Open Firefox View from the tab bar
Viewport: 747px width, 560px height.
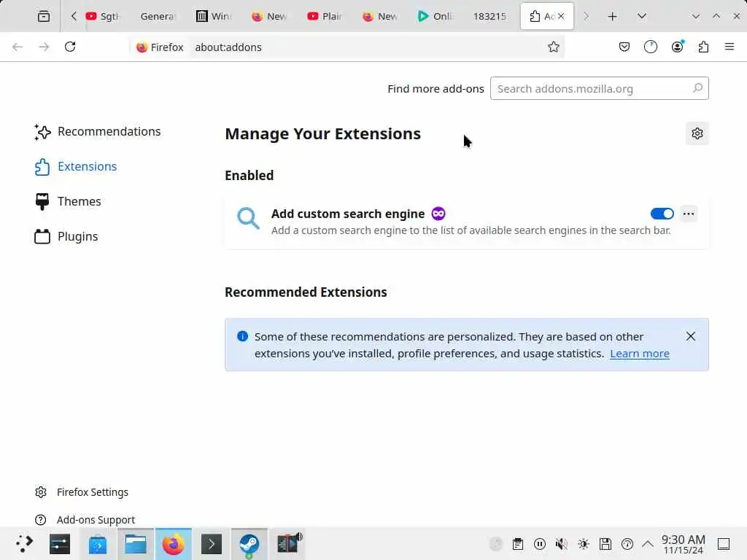(43, 16)
